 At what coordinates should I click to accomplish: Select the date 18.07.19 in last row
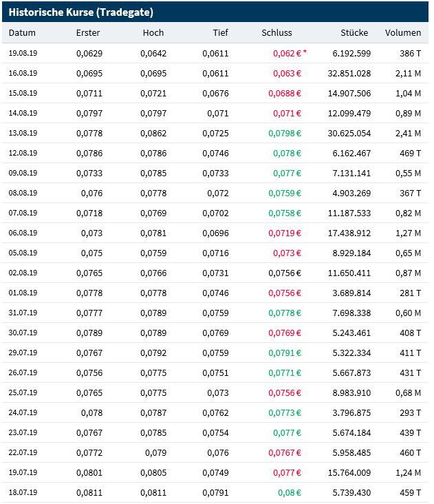point(23,492)
